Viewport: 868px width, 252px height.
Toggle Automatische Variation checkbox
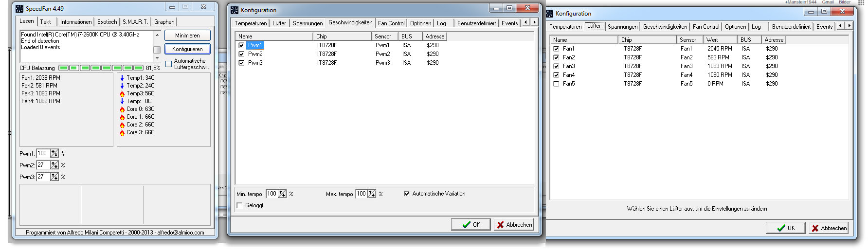click(407, 194)
